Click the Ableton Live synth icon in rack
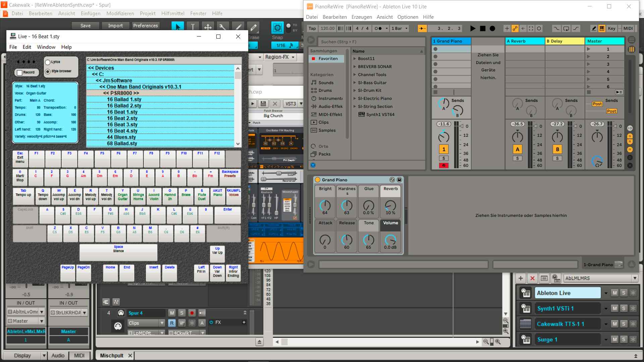This screenshot has width=644, height=362. [x=526, y=293]
